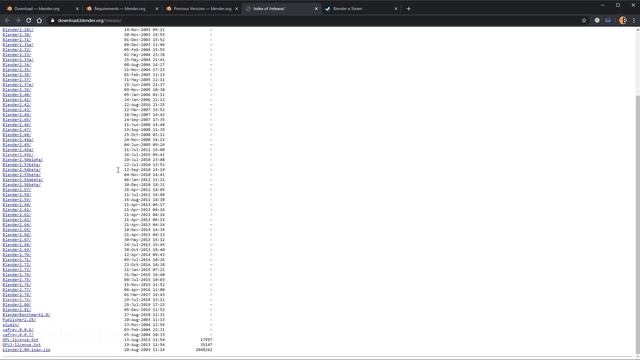The height and width of the screenshot is (360, 640).
Task: Open the Blender2.66/ folder
Action: [x=17, y=235]
